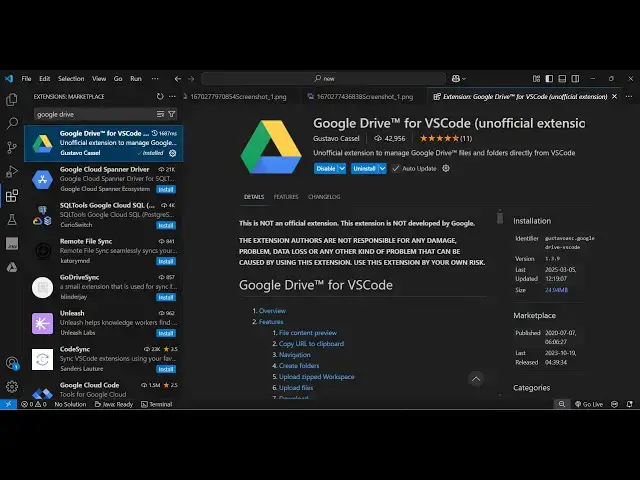Go back with the navigation arrow
640x480 pixels.
pyautogui.click(x=178, y=79)
